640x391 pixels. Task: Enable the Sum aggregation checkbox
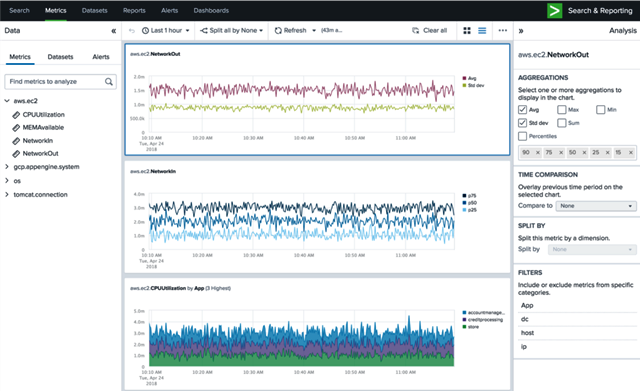(562, 122)
